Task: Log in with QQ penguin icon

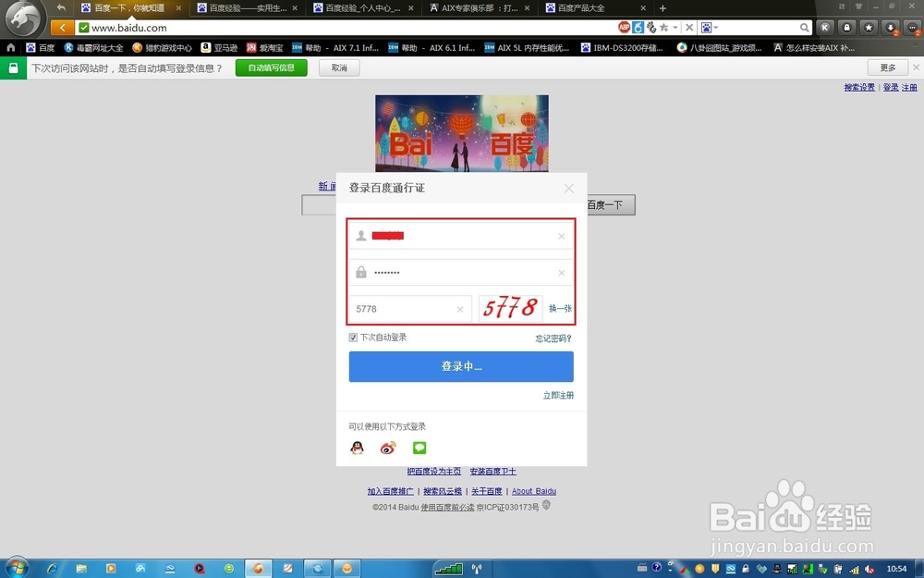Action: click(357, 448)
